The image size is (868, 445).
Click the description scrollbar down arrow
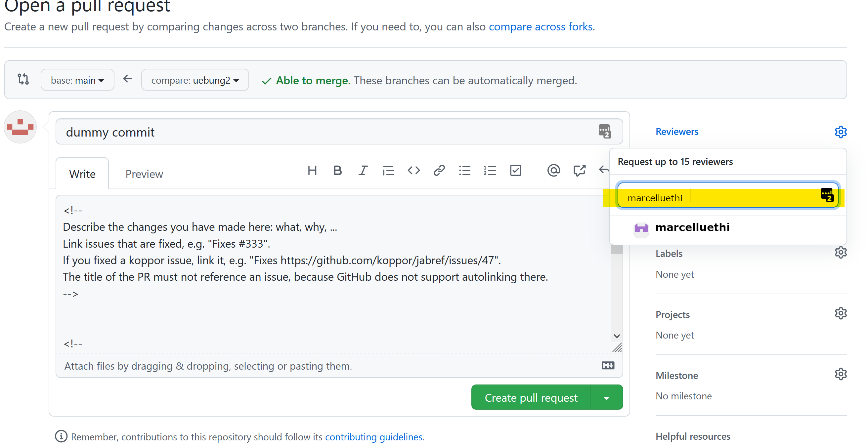pyautogui.click(x=617, y=336)
